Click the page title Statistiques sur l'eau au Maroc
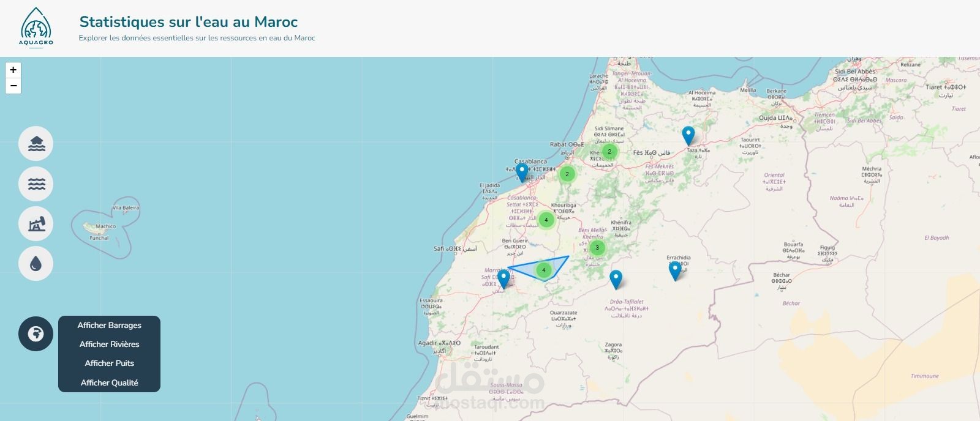 pyautogui.click(x=189, y=22)
